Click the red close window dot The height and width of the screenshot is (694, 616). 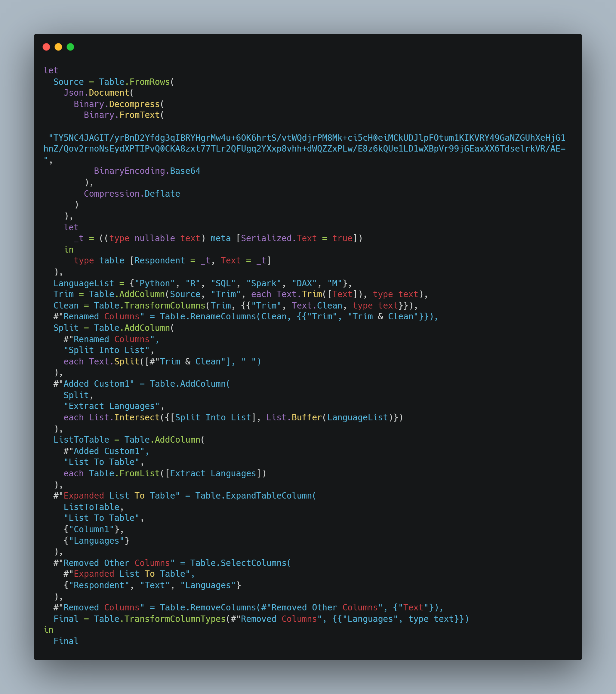pos(47,47)
